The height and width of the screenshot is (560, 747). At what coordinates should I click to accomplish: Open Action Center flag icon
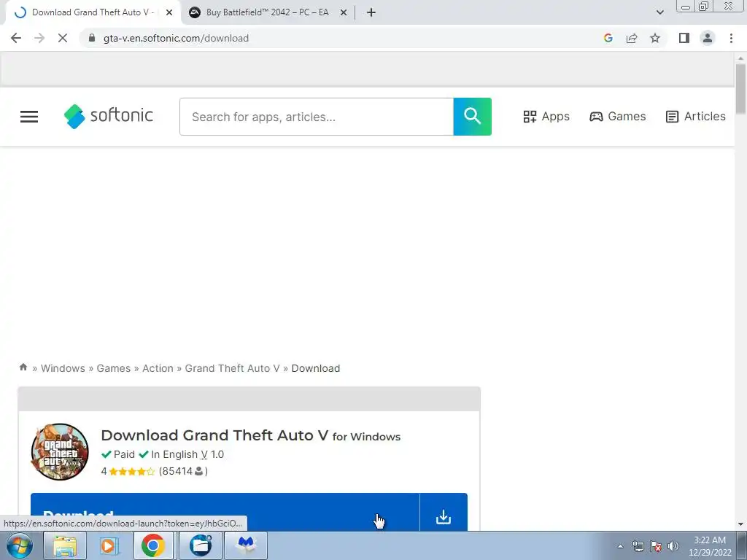pyautogui.click(x=656, y=546)
